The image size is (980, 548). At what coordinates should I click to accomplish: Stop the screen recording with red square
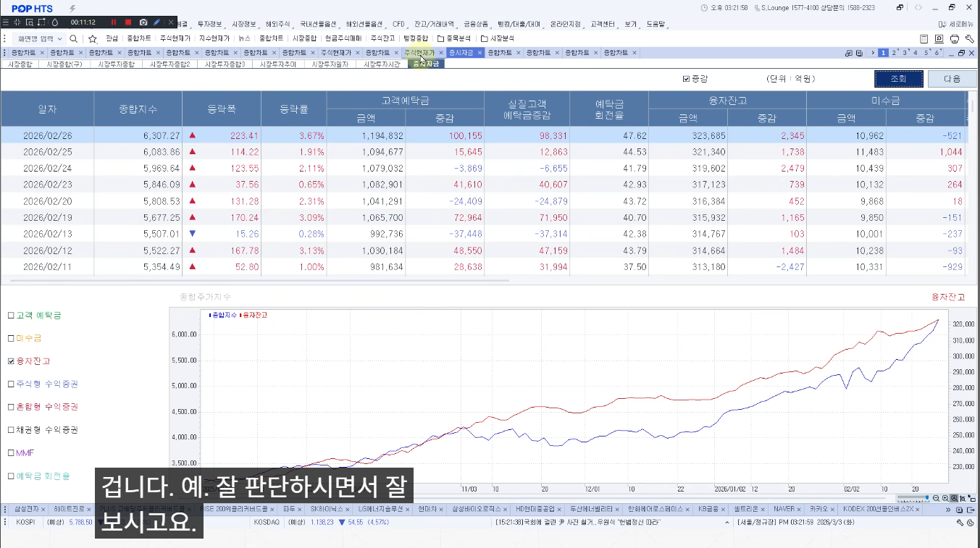(x=128, y=22)
